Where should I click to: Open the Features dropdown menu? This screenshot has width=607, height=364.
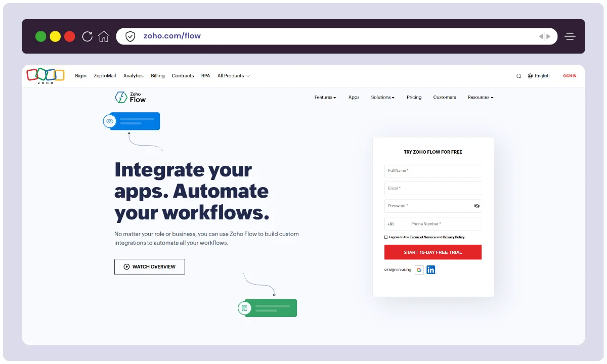coord(325,97)
